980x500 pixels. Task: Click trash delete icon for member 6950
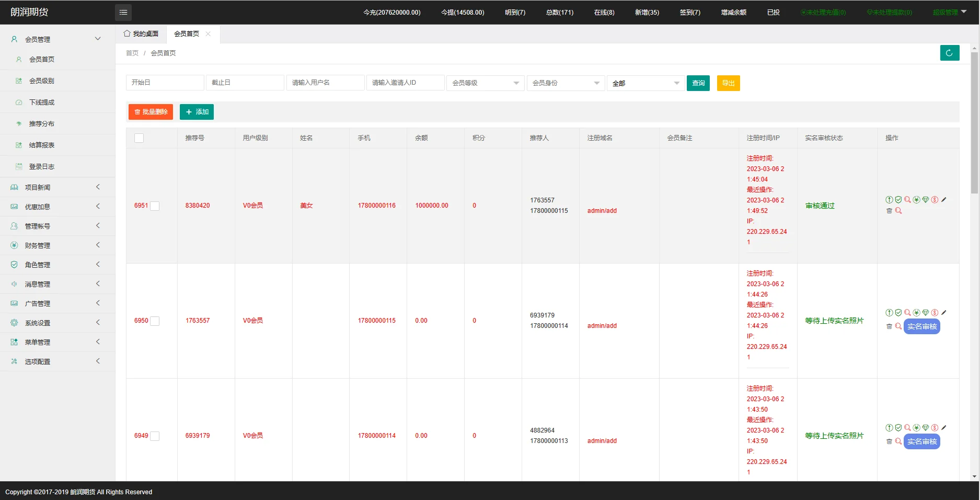point(889,326)
